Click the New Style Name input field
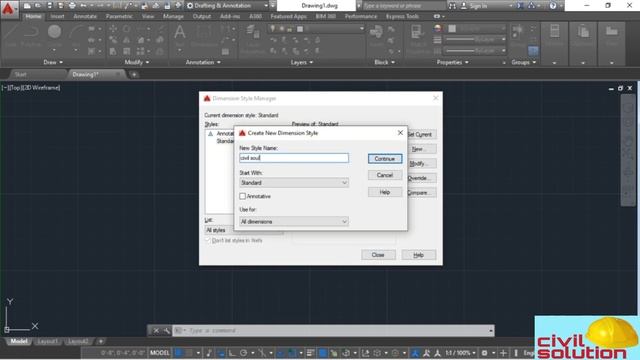Viewport: 640px width, 360px height. 294,158
